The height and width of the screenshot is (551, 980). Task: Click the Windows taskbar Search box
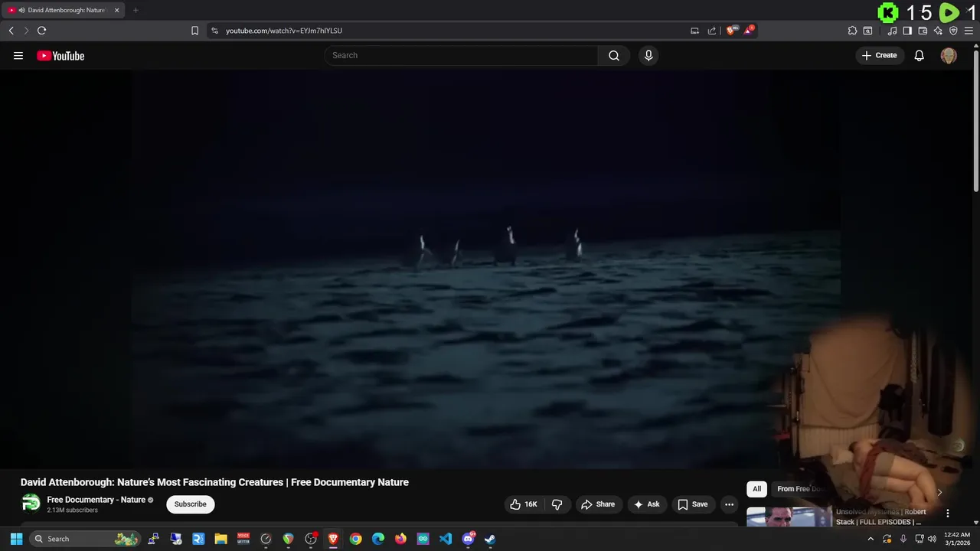coord(85,539)
